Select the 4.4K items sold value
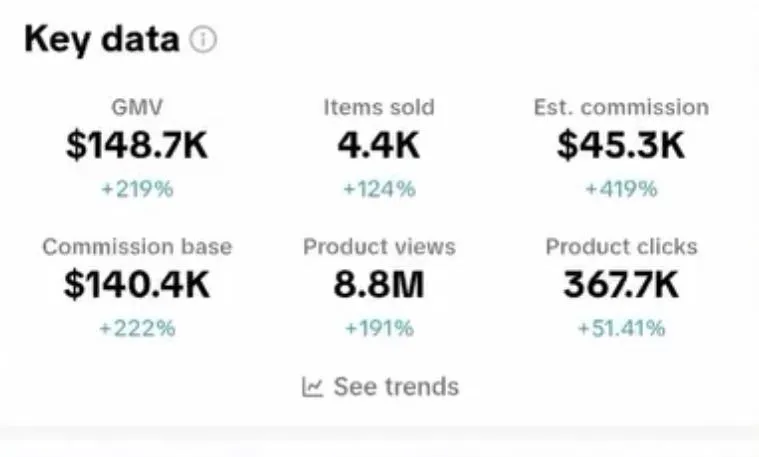This screenshot has height=457, width=759. 379,145
